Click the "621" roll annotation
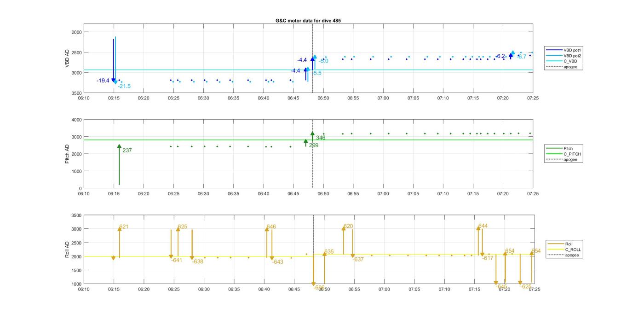Image resolution: width=644 pixels, height=319 pixels. point(124,226)
